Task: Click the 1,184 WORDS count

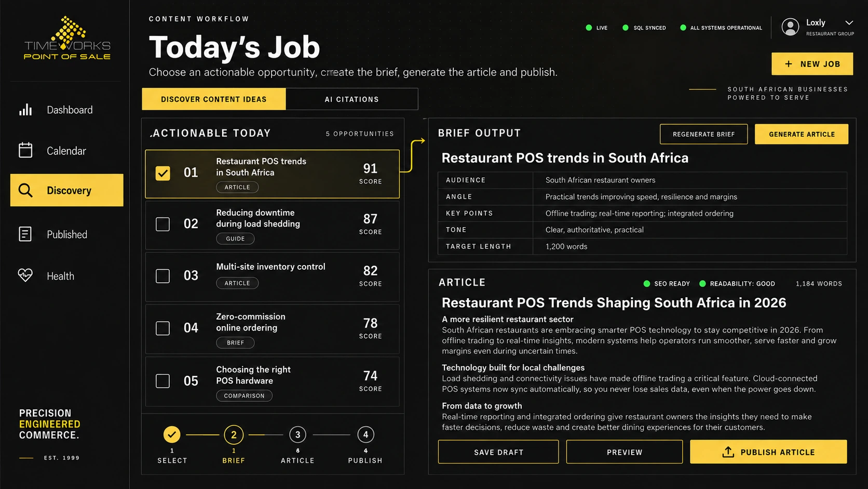Action: 819,284
